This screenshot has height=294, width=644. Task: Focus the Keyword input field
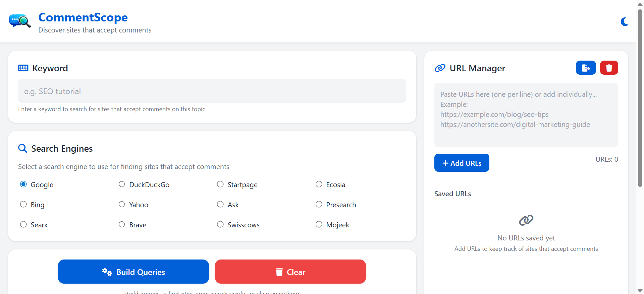[212, 91]
